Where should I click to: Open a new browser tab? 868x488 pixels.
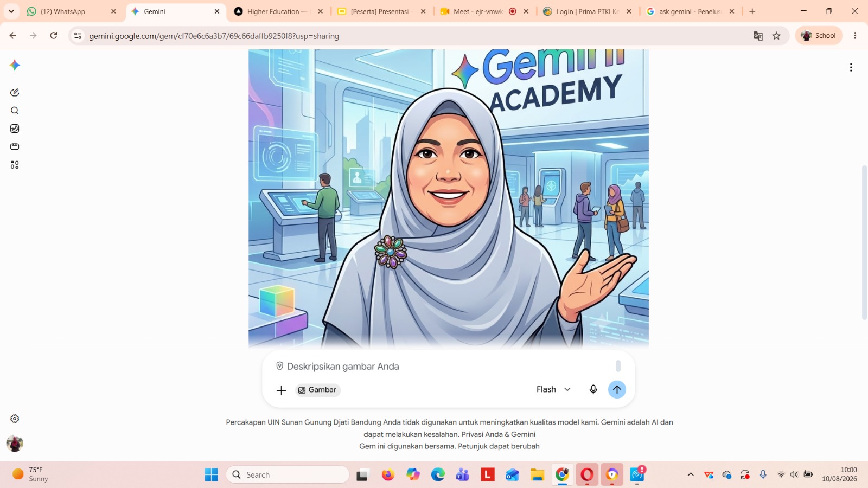click(x=752, y=11)
